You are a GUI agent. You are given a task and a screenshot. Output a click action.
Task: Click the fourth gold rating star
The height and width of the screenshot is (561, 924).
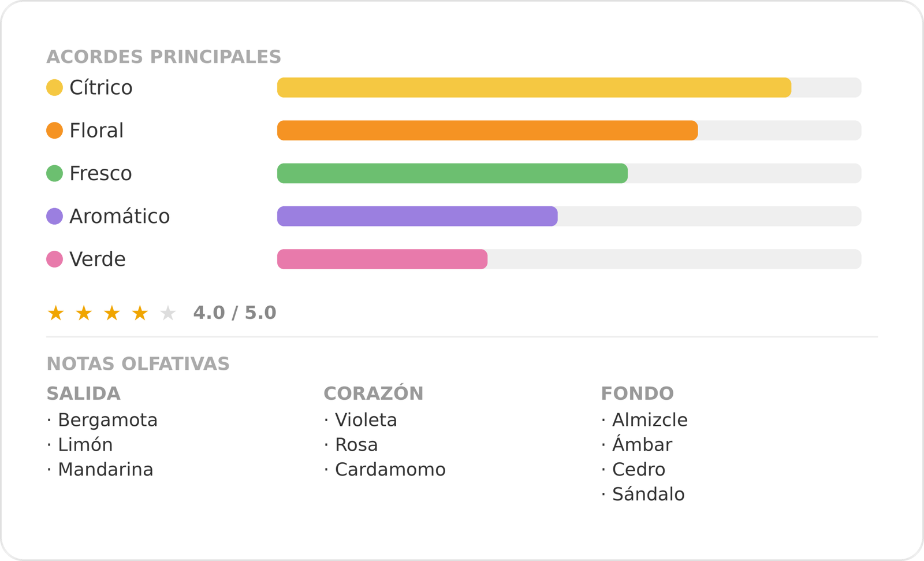(140, 313)
